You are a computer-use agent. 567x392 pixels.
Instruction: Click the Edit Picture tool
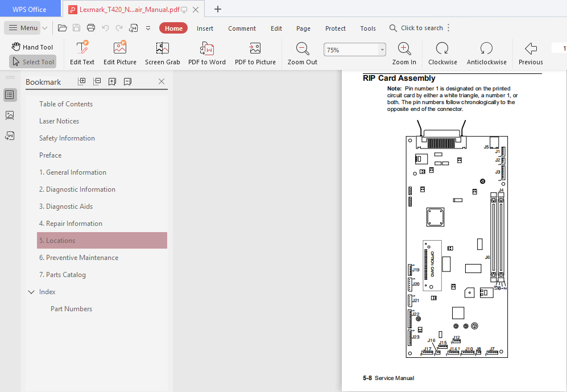coord(119,53)
